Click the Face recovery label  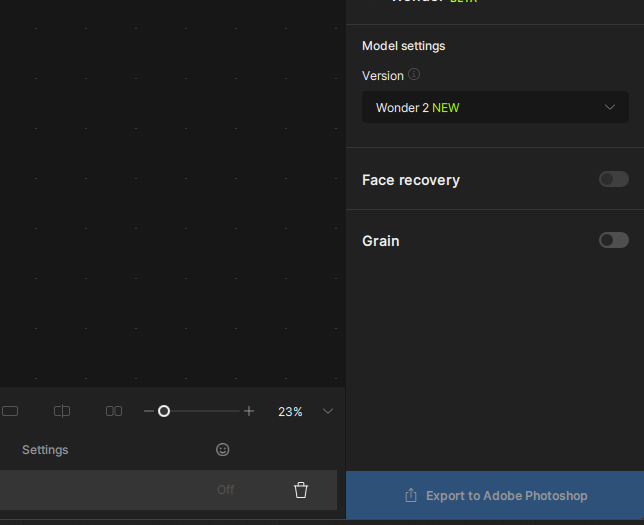pos(411,180)
